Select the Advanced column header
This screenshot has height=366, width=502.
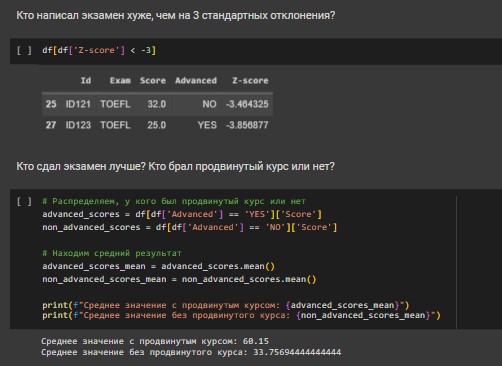point(196,80)
